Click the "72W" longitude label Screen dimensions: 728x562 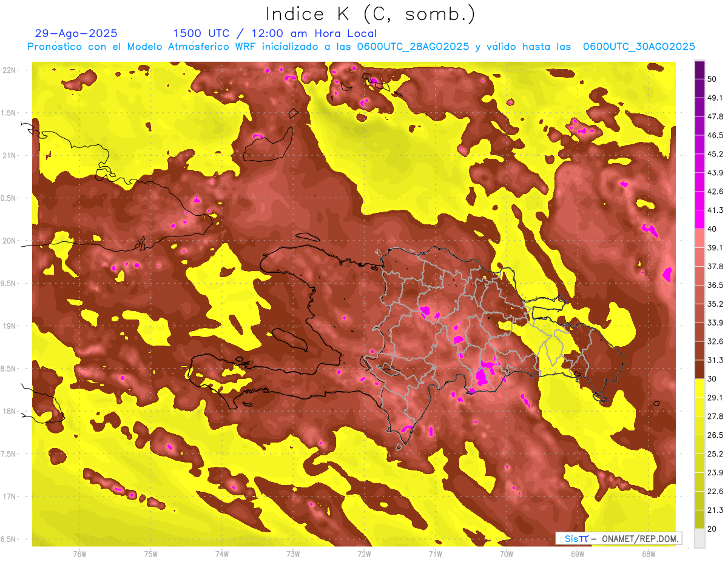(x=364, y=554)
